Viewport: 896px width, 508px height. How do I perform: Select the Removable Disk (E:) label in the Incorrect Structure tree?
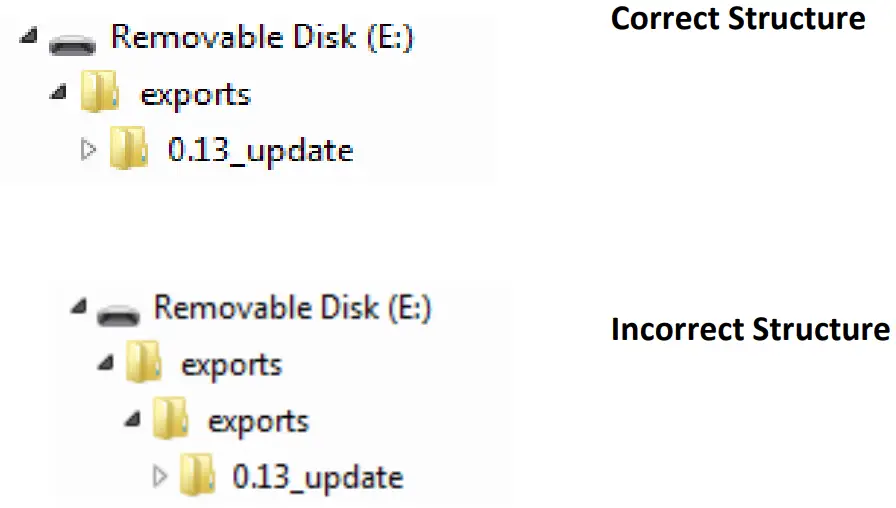(292, 308)
